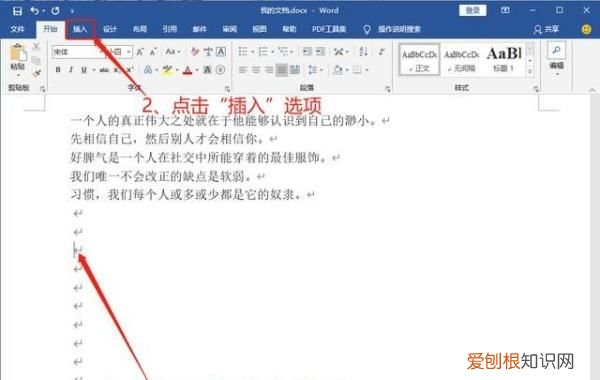This screenshot has height=380, width=600.
Task: Open the phonetic guide icon
Action: [x=208, y=52]
